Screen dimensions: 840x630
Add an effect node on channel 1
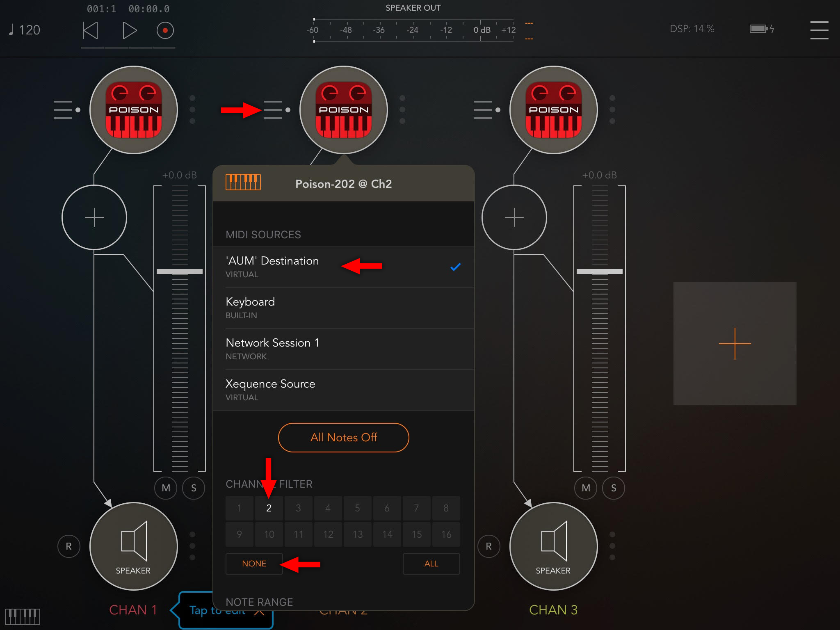point(94,217)
